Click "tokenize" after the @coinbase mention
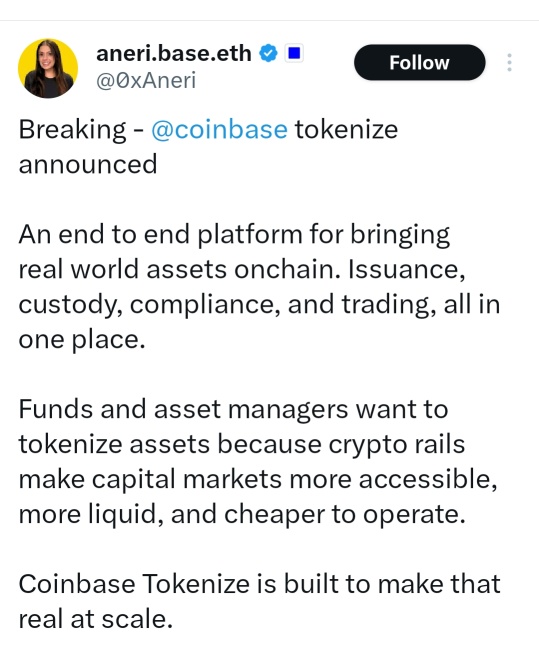Viewport: 539px width, 659px height. (x=346, y=129)
